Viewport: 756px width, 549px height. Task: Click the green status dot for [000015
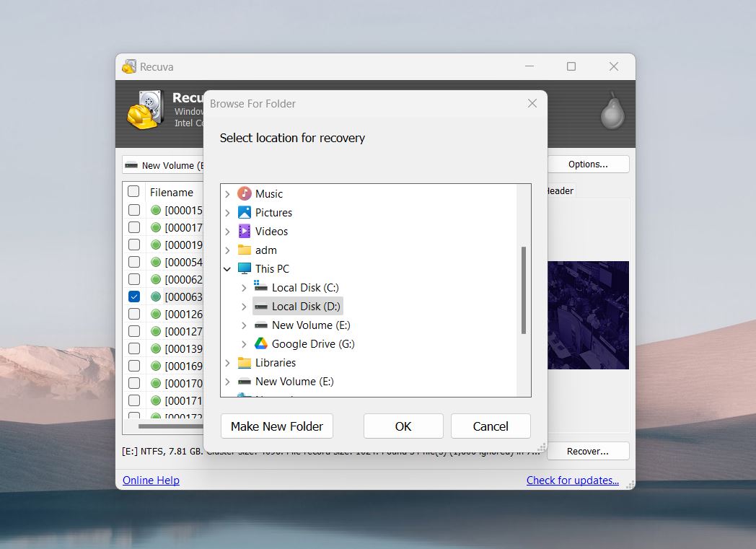[156, 210]
